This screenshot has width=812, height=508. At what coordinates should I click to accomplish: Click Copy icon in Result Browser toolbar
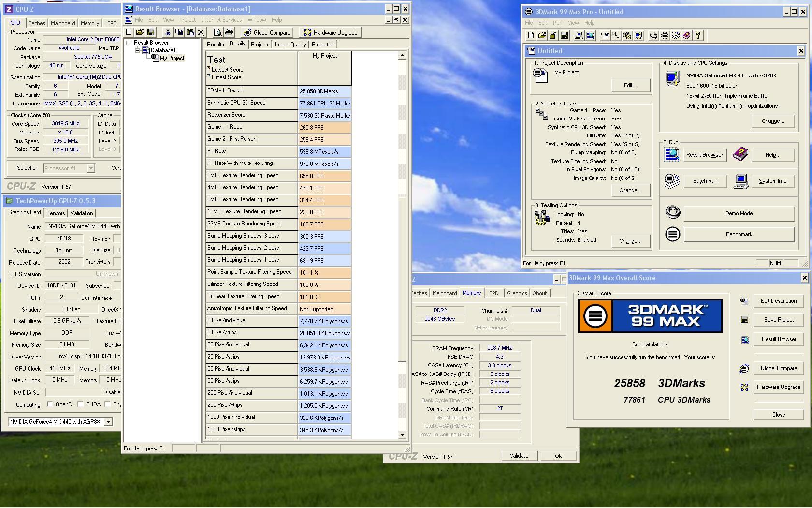point(179,32)
